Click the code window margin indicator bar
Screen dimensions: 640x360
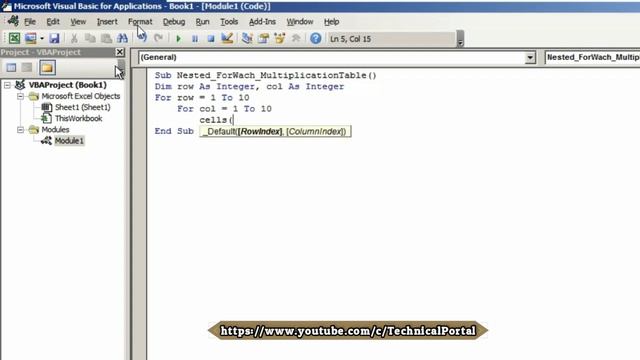click(x=139, y=214)
